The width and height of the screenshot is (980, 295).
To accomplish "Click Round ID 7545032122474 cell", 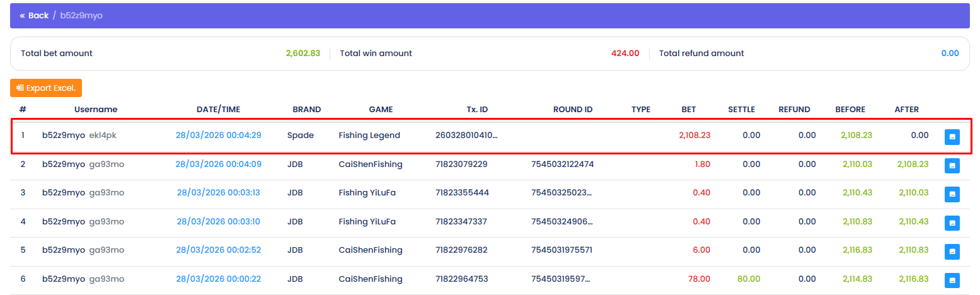I will click(x=562, y=164).
